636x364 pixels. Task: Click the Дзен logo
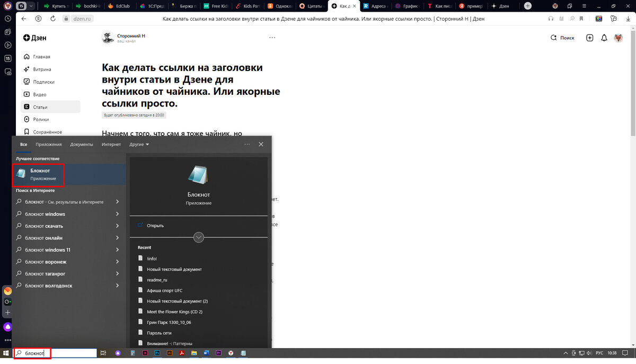34,38
